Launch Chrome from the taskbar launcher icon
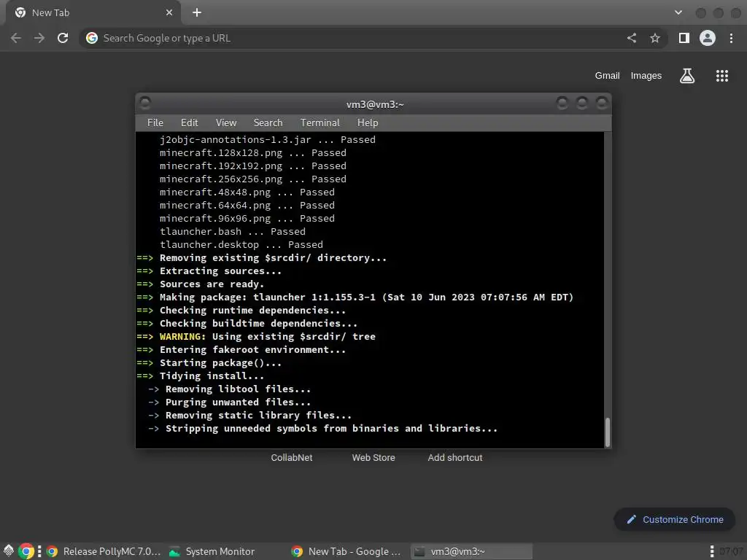Screen dimensions: 747x560 pos(27,551)
